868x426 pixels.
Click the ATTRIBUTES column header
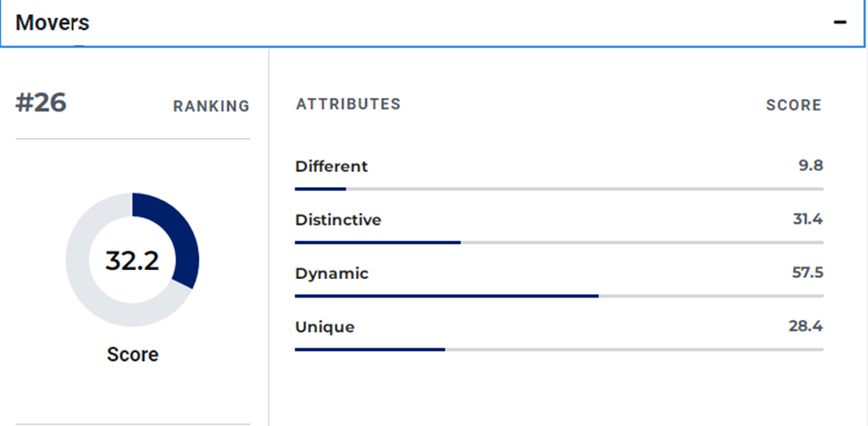click(348, 104)
